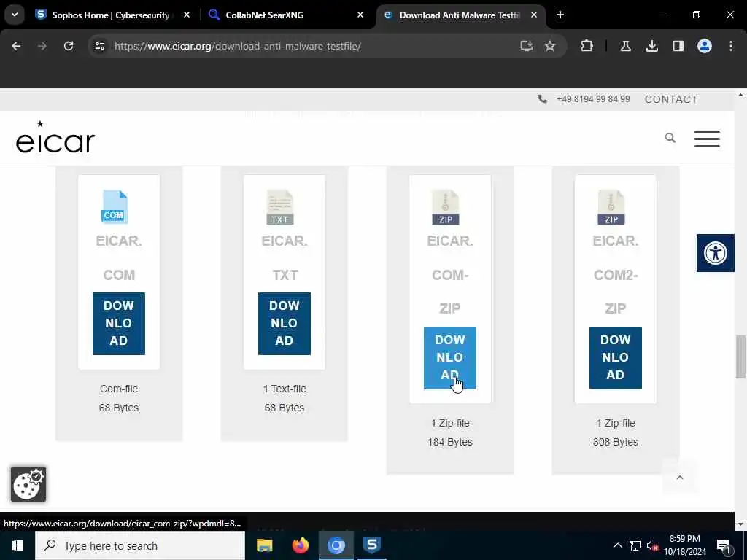Click the EICAR.COM2-ZIP title text
Screen dimensions: 747x560
(616, 275)
